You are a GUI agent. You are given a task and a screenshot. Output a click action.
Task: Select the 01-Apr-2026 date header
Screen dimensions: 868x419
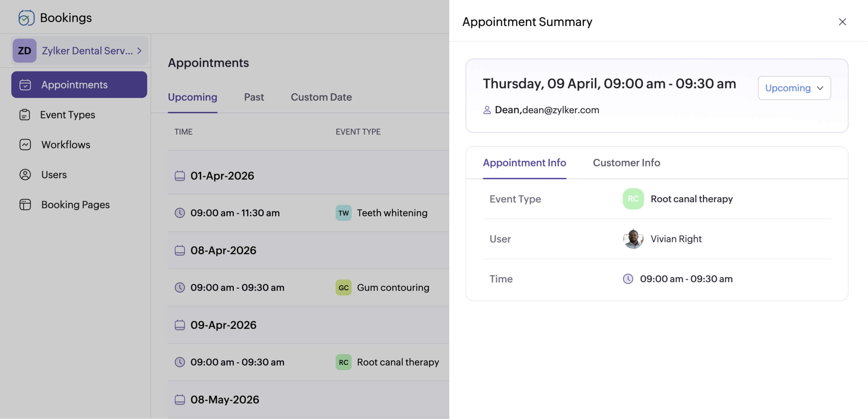click(x=222, y=175)
